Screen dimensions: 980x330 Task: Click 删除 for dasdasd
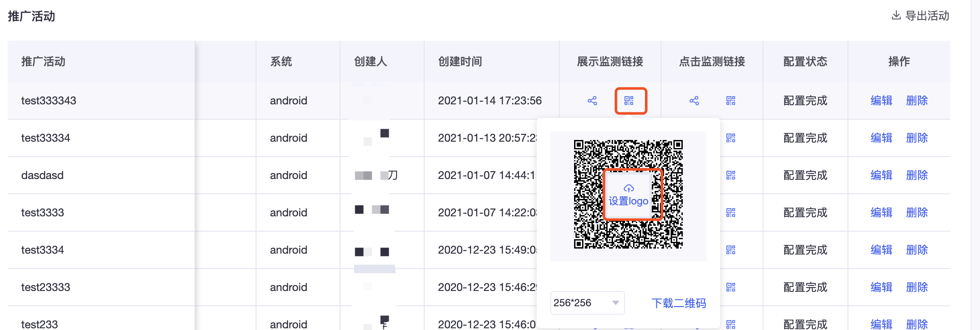917,175
